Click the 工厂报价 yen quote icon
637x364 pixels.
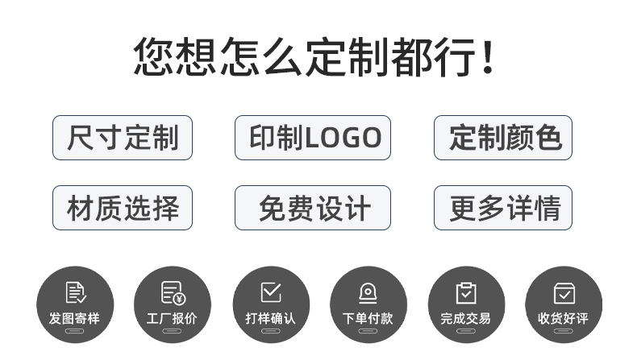pos(173,292)
